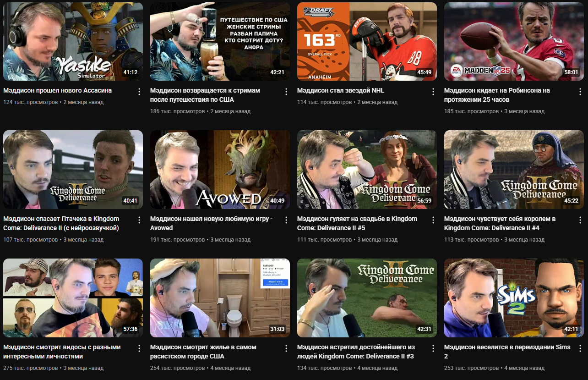The height and width of the screenshot is (380, 588).
Task: Open title link 'Мэддисон прошел нового Ассасина'
Action: [x=57, y=90]
